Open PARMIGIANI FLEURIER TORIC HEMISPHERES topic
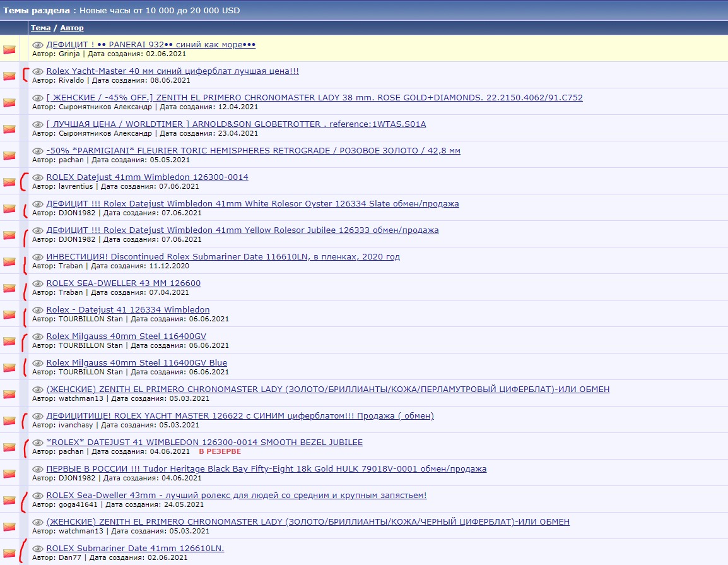This screenshot has height=565, width=728. pos(254,150)
